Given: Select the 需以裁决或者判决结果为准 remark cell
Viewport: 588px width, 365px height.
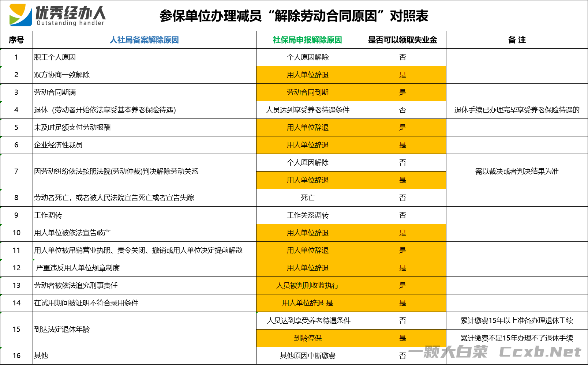Looking at the screenshot, I should click(517, 172).
